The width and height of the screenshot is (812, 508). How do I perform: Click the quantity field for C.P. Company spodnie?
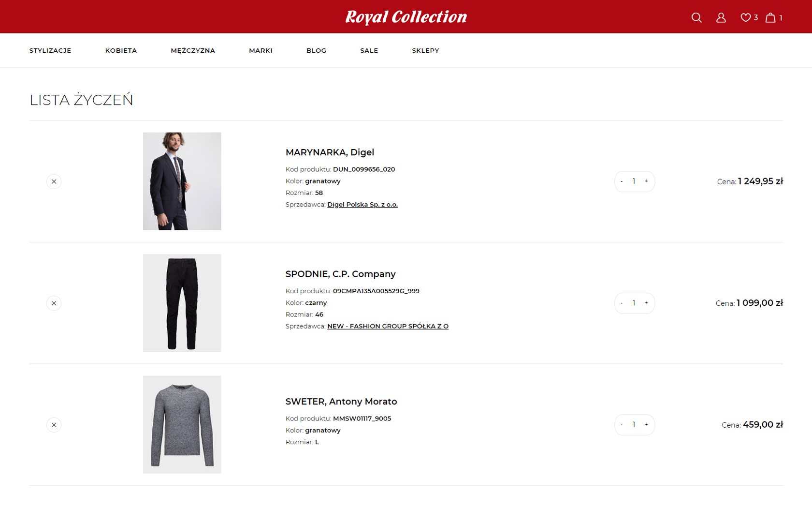pos(634,303)
